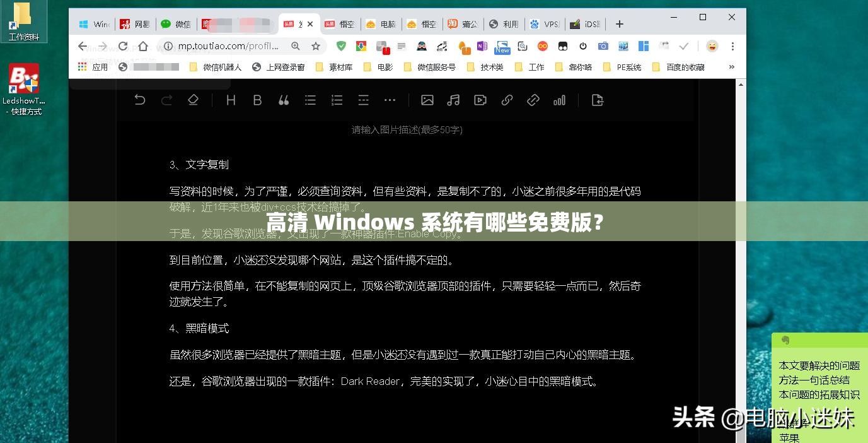Click the Evernote elephant icon on note
The image size is (868, 443).
click(785, 340)
